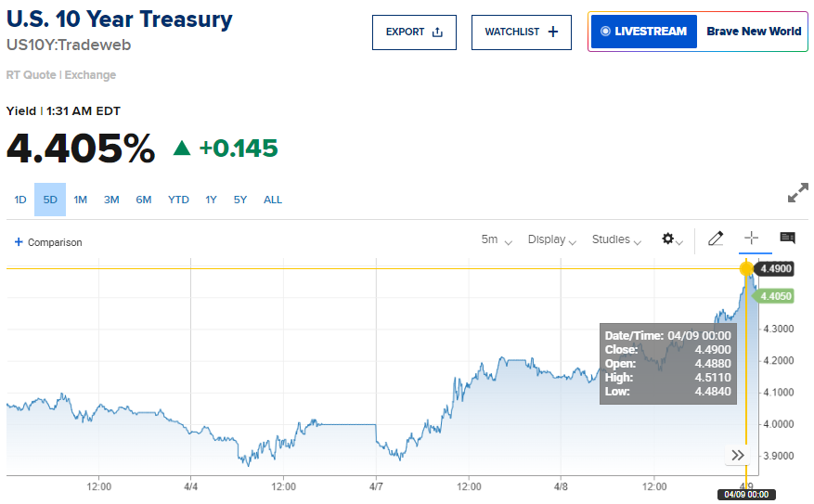This screenshot has width=814, height=504.
Task: Expand the Display dropdown
Action: pyautogui.click(x=552, y=239)
